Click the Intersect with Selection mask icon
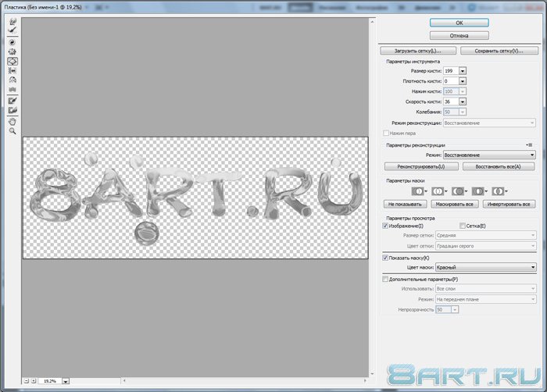The image size is (547, 392). pos(479,191)
